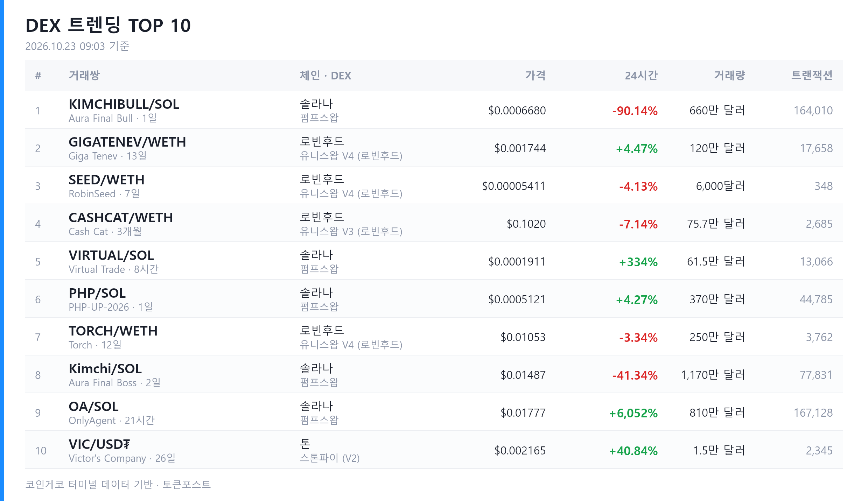Click 스톤파이 (V2) DEX label

pos(330,458)
